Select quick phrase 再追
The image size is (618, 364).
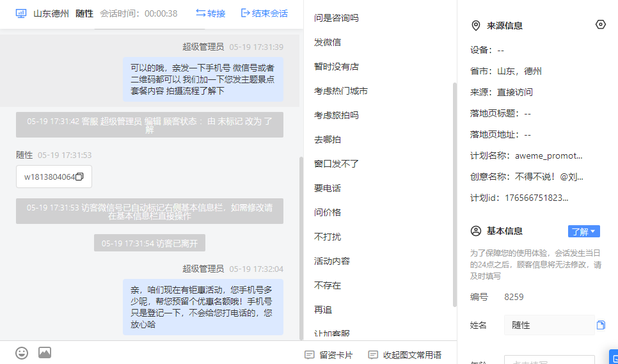pos(323,310)
